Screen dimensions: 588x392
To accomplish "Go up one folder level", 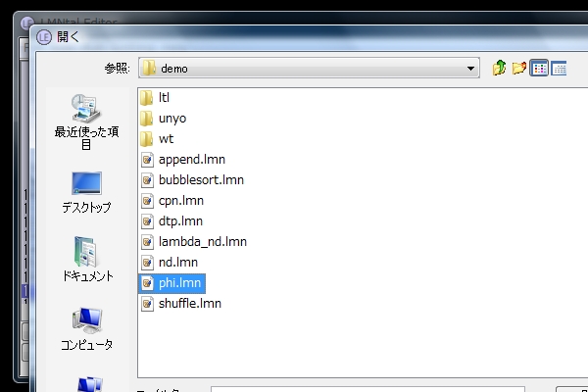I will click(x=500, y=68).
